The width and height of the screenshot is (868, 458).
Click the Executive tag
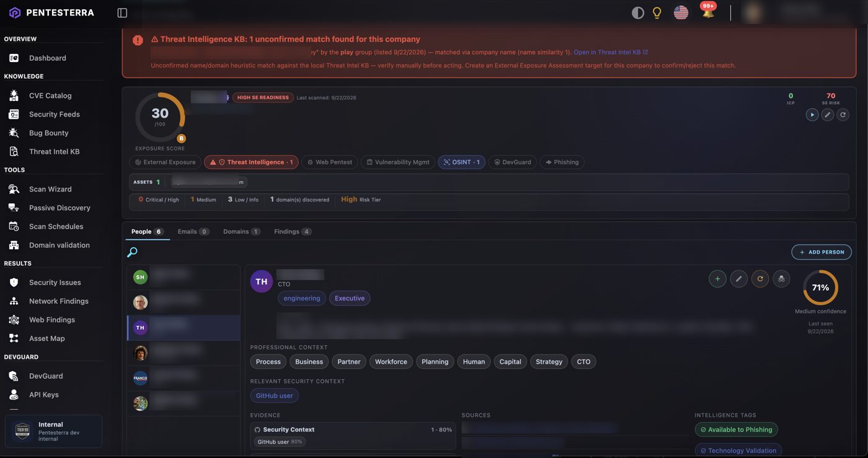350,298
